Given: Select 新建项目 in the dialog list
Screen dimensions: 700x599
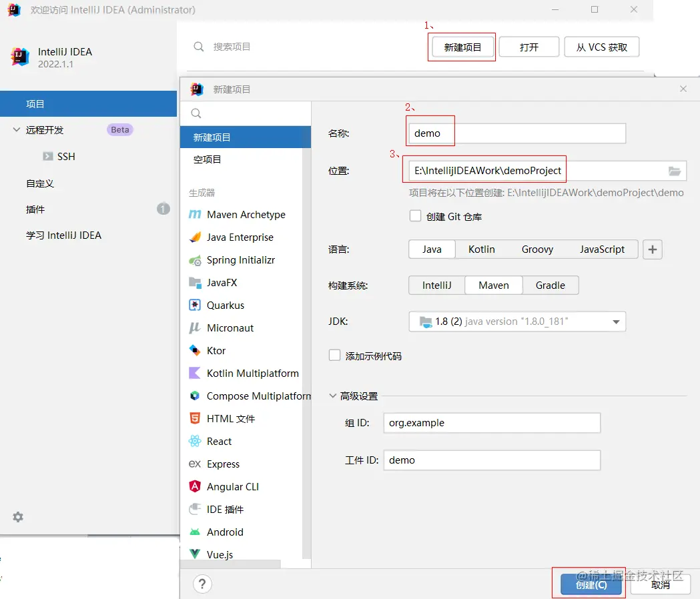Looking at the screenshot, I should click(x=246, y=137).
